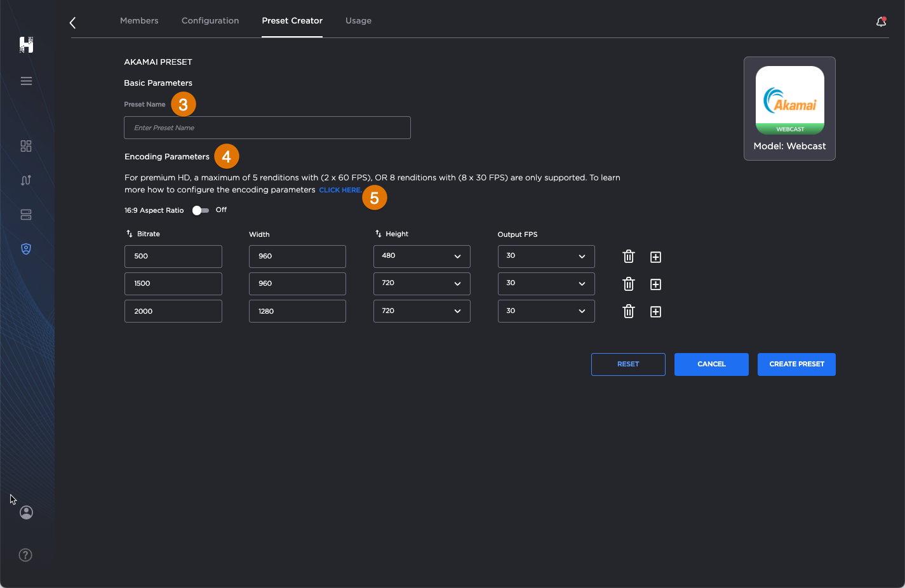Open the help question mark icon
The width and height of the screenshot is (905, 588).
[x=25, y=555]
